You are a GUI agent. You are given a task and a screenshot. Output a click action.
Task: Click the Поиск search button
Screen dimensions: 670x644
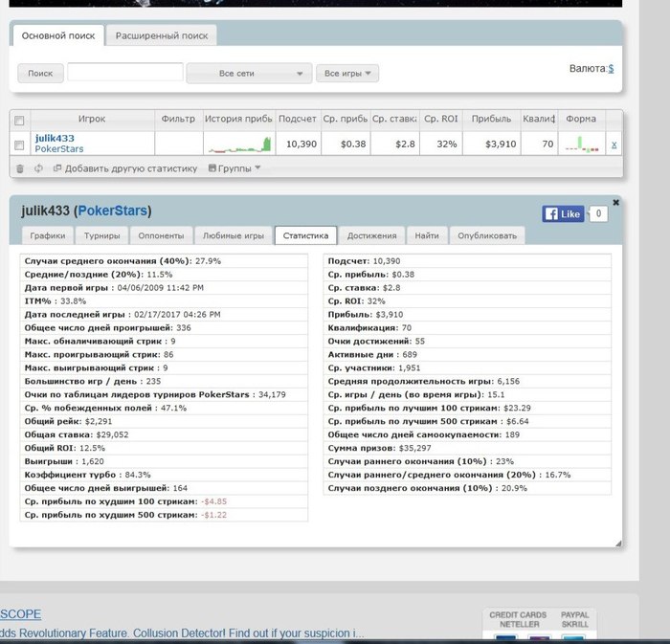click(x=40, y=73)
